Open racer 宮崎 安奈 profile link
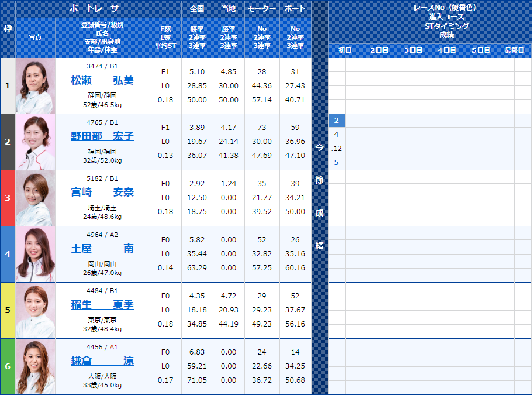Image resolution: width=532 pixels, height=395 pixels. (102, 193)
